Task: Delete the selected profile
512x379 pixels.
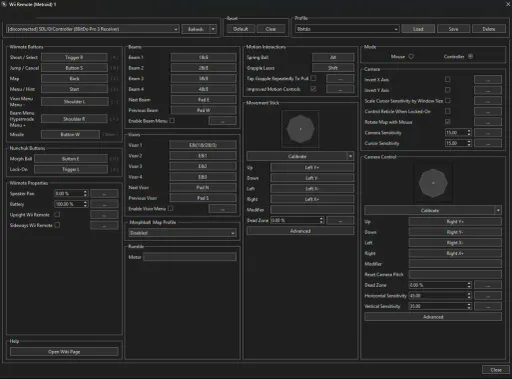Action: click(x=489, y=29)
